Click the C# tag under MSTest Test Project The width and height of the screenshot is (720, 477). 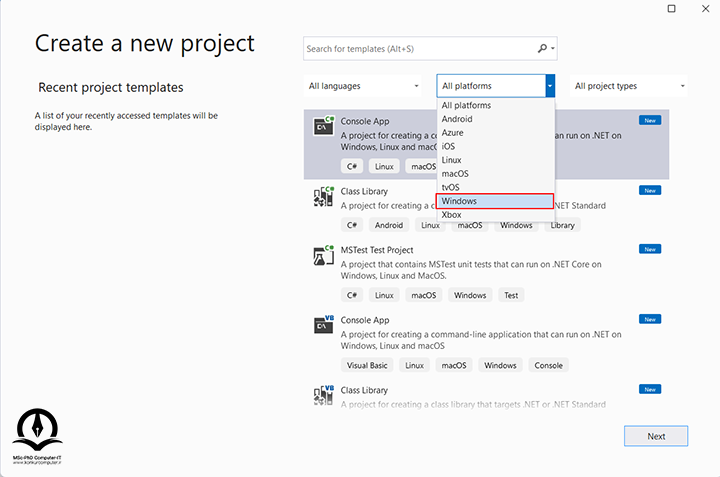tap(352, 295)
